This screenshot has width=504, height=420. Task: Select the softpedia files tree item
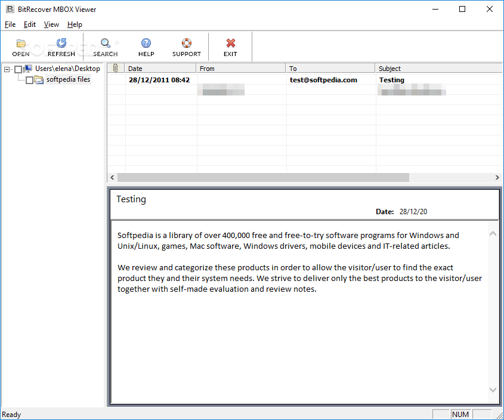point(68,79)
